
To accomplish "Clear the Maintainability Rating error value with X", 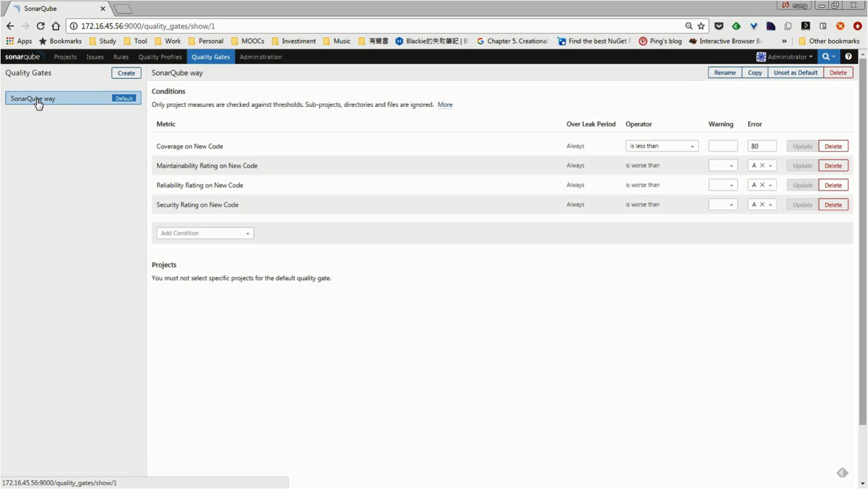I will pyautogui.click(x=762, y=166).
